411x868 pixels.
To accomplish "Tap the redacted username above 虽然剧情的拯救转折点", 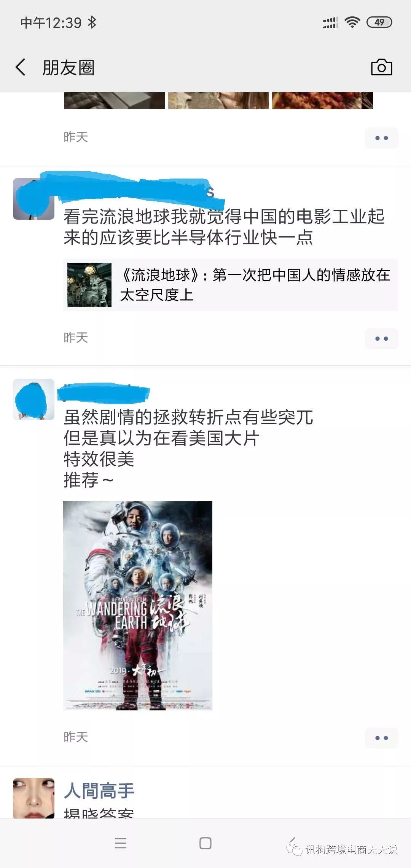I will [x=104, y=393].
